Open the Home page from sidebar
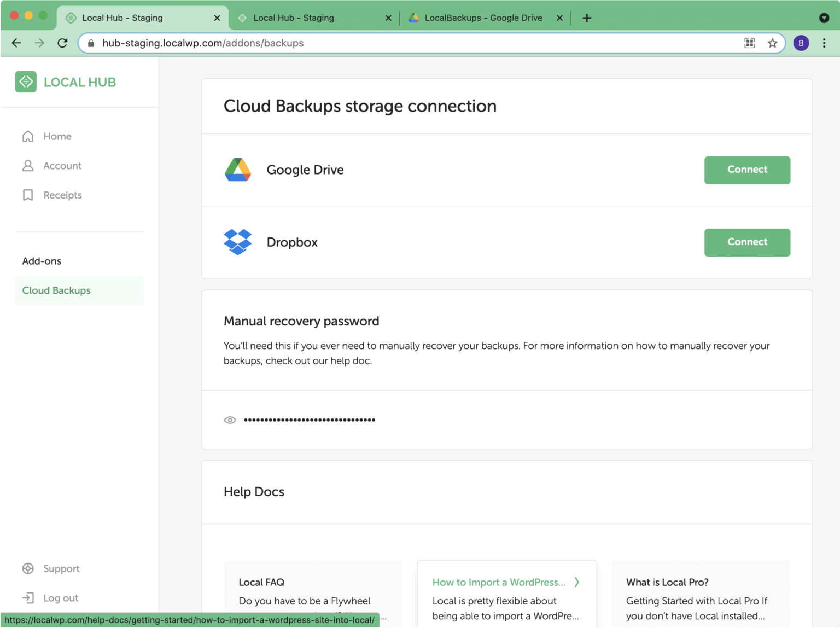The height and width of the screenshot is (628, 840). point(57,136)
